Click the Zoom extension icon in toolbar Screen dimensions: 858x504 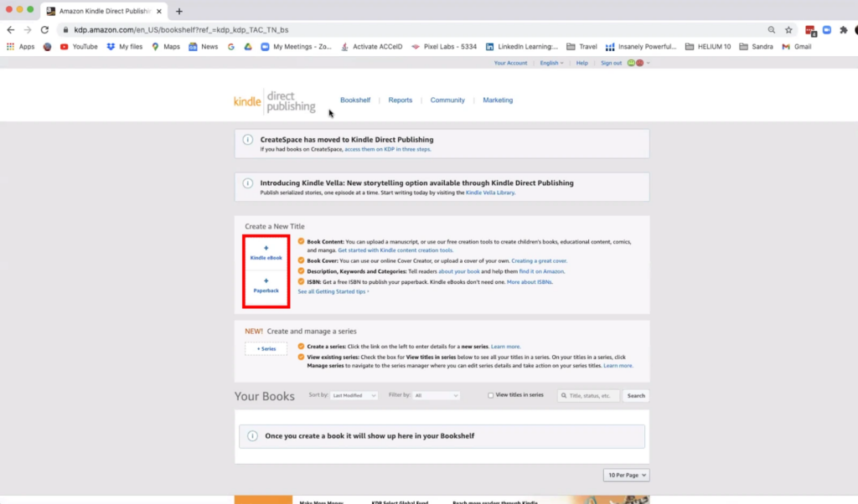click(x=827, y=30)
